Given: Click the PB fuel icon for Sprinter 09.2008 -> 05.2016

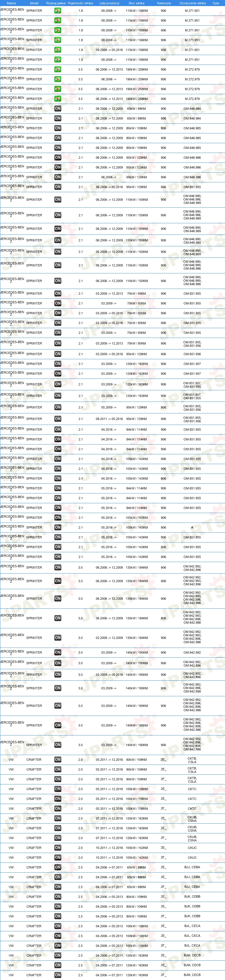Looking at the screenshot, I should click(58, 50).
